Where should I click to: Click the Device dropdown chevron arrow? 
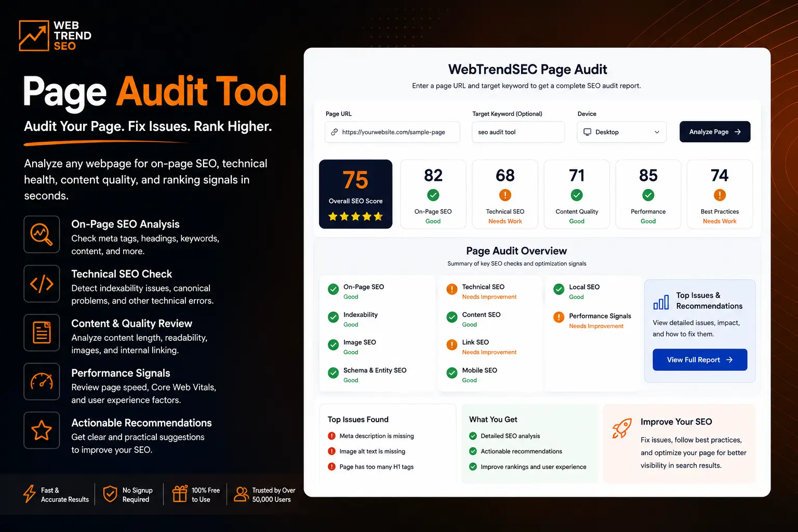(x=657, y=132)
